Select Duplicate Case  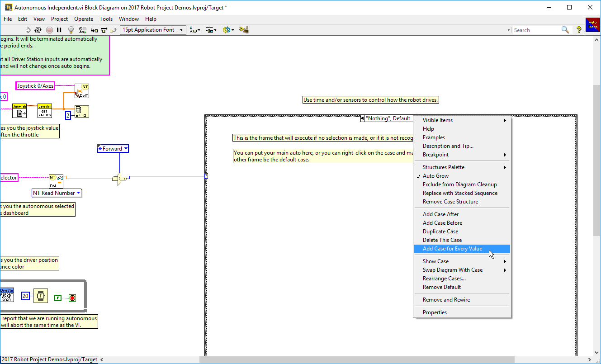point(462,232)
